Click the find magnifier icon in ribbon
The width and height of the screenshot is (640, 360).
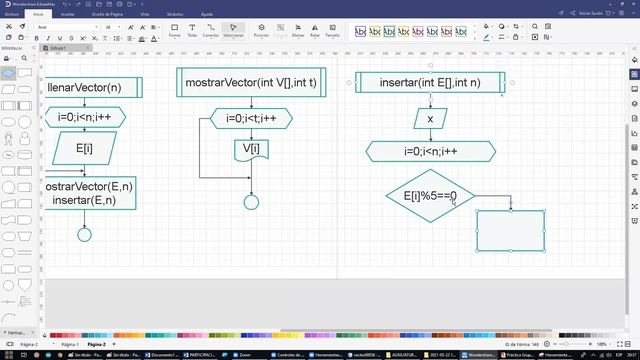point(535,27)
